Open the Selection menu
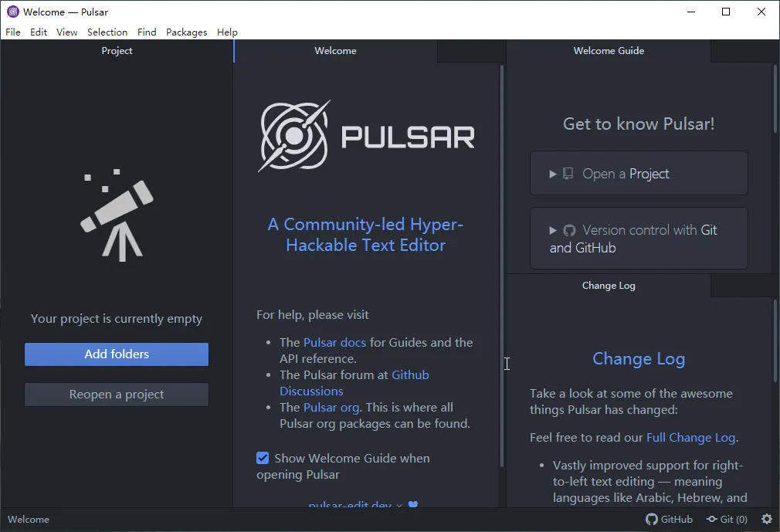This screenshot has height=532, width=780. (107, 32)
